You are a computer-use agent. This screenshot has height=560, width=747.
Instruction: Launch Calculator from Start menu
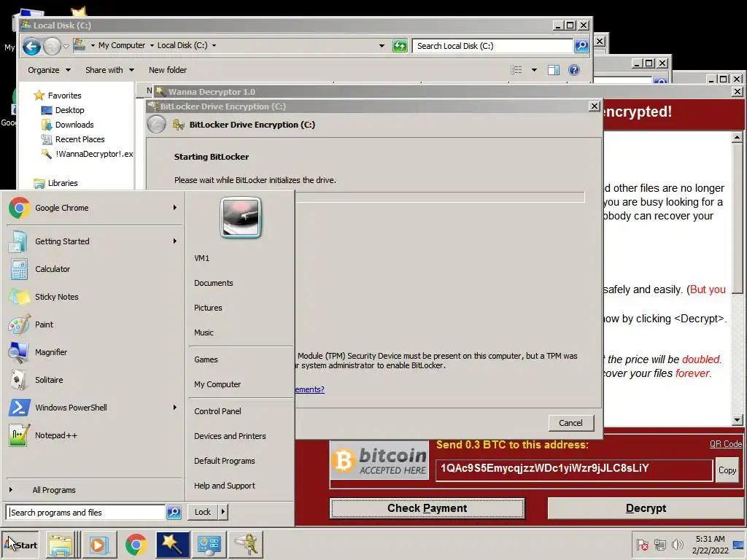tap(53, 269)
